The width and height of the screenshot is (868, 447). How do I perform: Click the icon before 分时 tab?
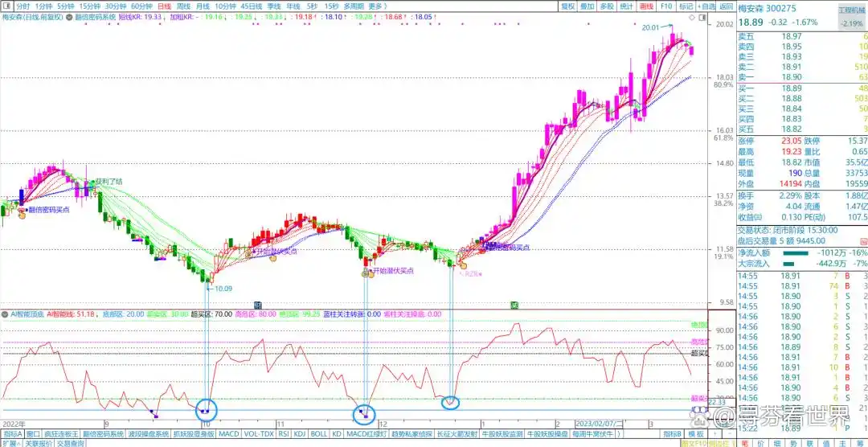point(6,6)
